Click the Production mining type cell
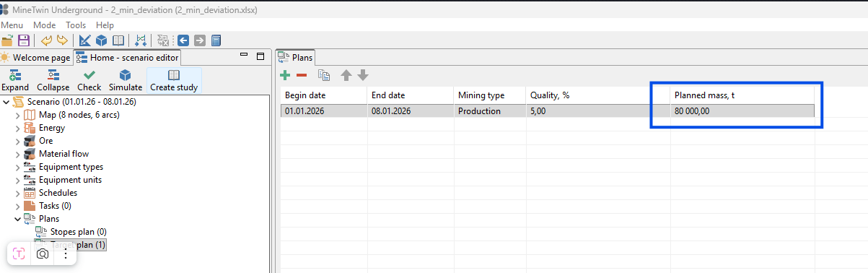This screenshot has width=868, height=273. point(489,111)
